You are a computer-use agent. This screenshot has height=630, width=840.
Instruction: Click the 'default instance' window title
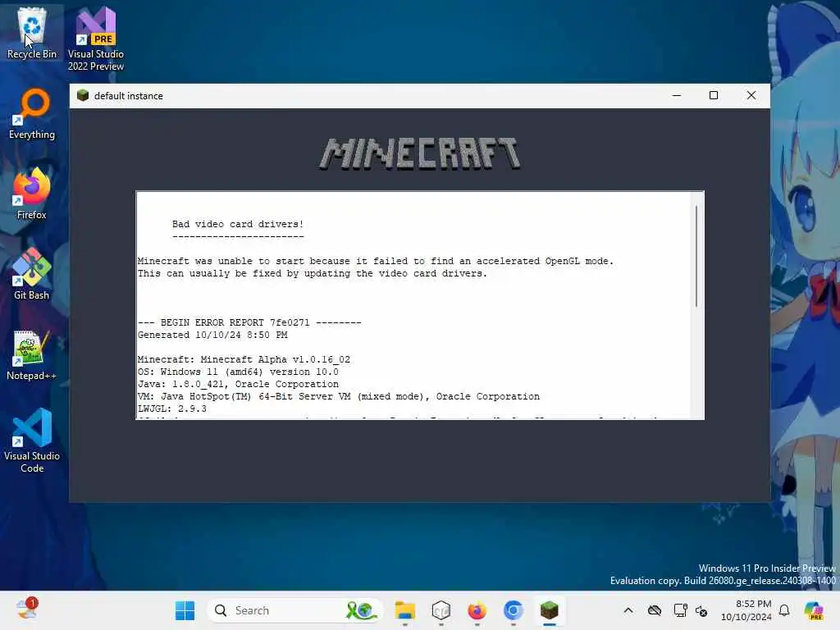pos(129,95)
